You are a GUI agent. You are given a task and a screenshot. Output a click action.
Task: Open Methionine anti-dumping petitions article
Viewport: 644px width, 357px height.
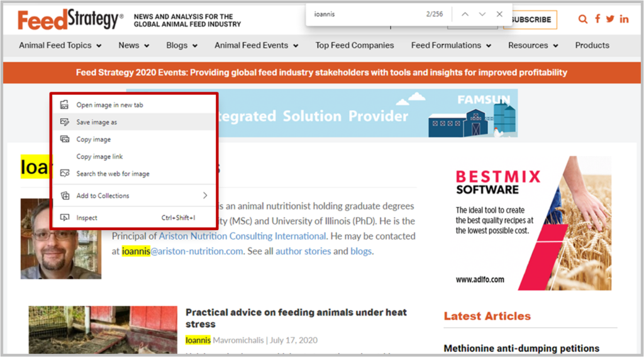coord(521,348)
